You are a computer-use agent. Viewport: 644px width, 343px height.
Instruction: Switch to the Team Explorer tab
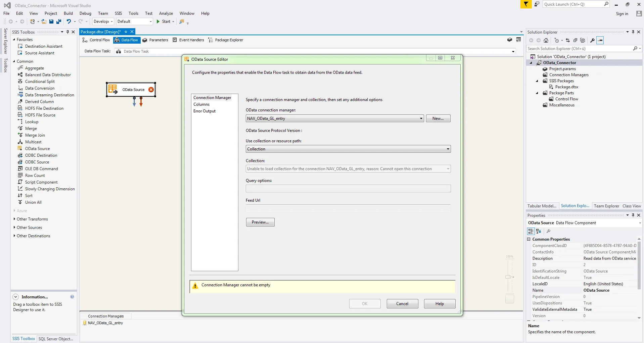pyautogui.click(x=606, y=206)
